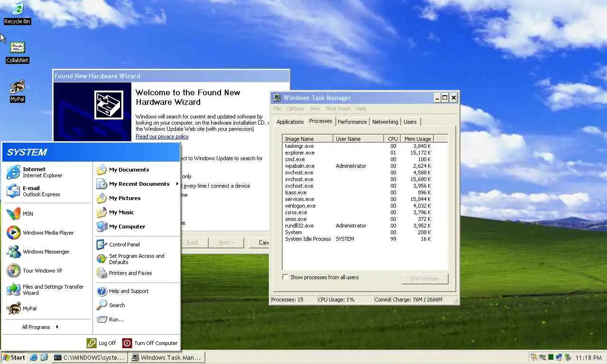Select wpabaln.exe process row
607x364 pixels.
pos(358,166)
